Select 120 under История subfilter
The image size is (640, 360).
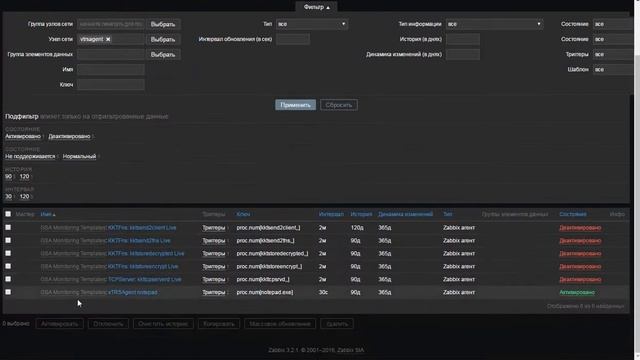click(x=24, y=176)
